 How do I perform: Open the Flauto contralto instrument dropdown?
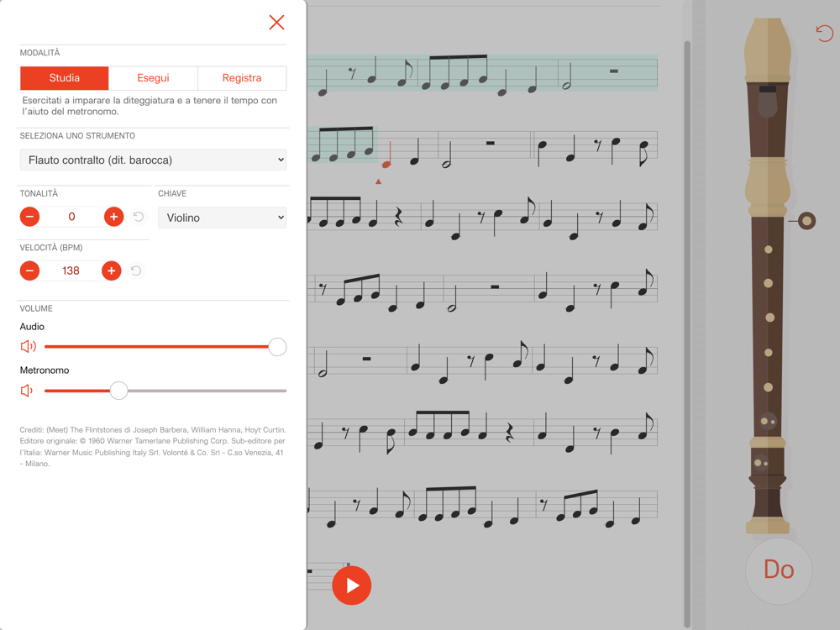[x=153, y=160]
